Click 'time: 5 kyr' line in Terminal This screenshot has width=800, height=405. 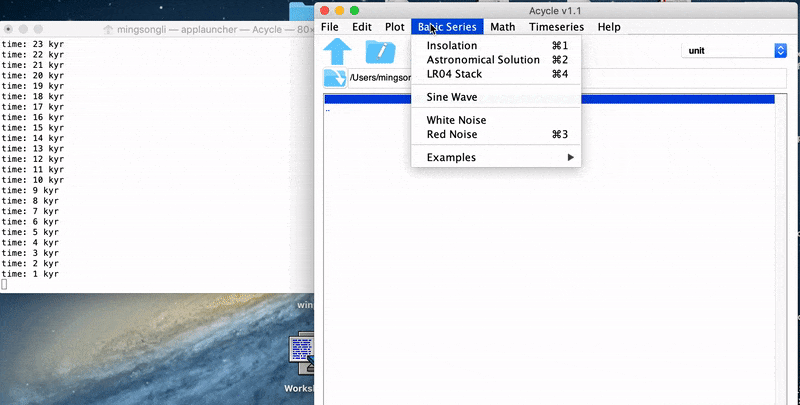click(30, 232)
